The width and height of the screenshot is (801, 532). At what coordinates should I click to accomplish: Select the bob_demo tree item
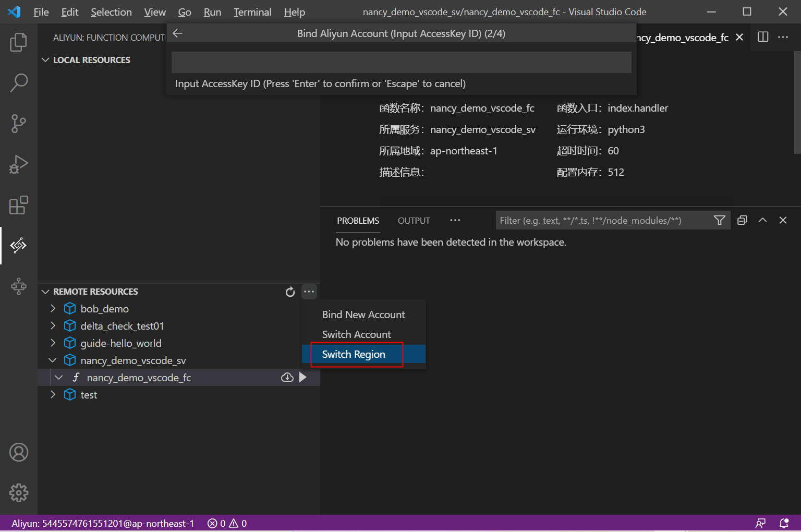click(x=179, y=308)
